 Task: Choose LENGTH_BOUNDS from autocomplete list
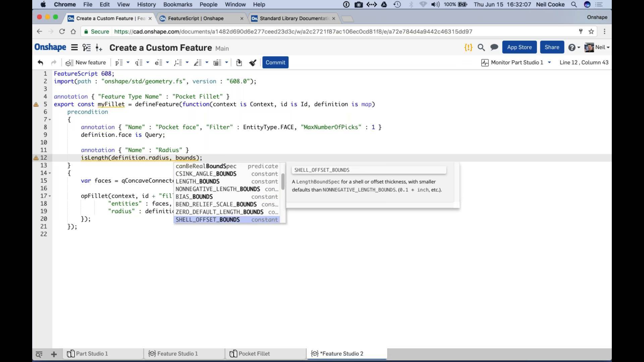227,181
